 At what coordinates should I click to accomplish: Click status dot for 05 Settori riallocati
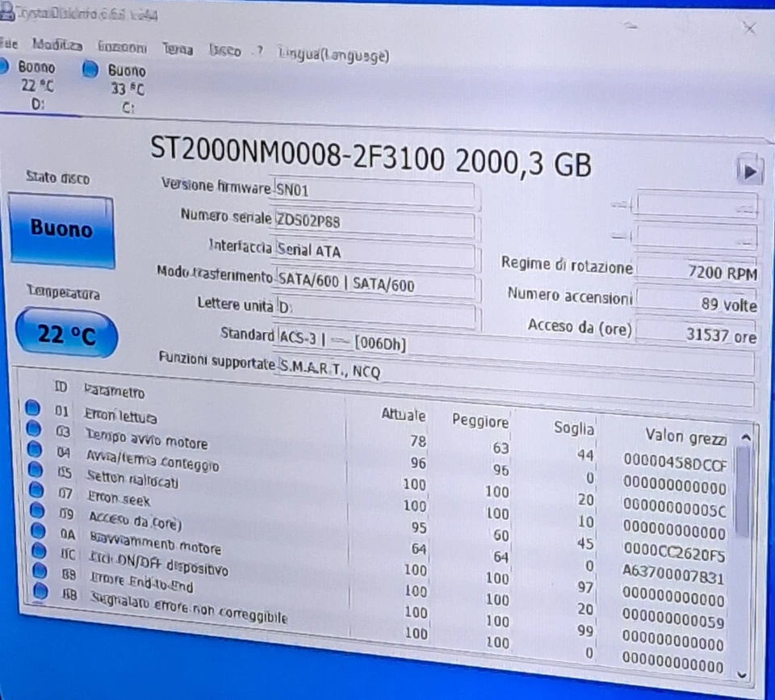(36, 468)
